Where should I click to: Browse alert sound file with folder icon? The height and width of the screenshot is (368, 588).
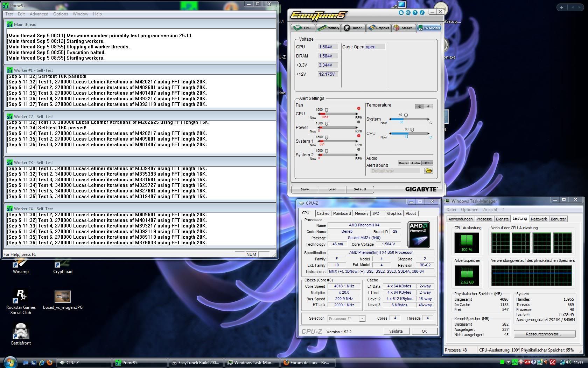(x=428, y=171)
